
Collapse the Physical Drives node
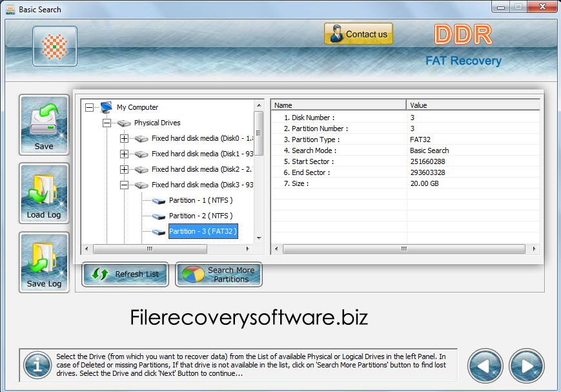pyautogui.click(x=107, y=123)
